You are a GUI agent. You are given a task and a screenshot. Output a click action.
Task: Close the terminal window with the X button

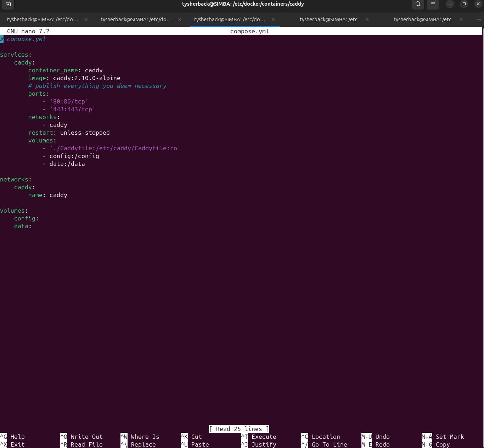click(x=478, y=4)
